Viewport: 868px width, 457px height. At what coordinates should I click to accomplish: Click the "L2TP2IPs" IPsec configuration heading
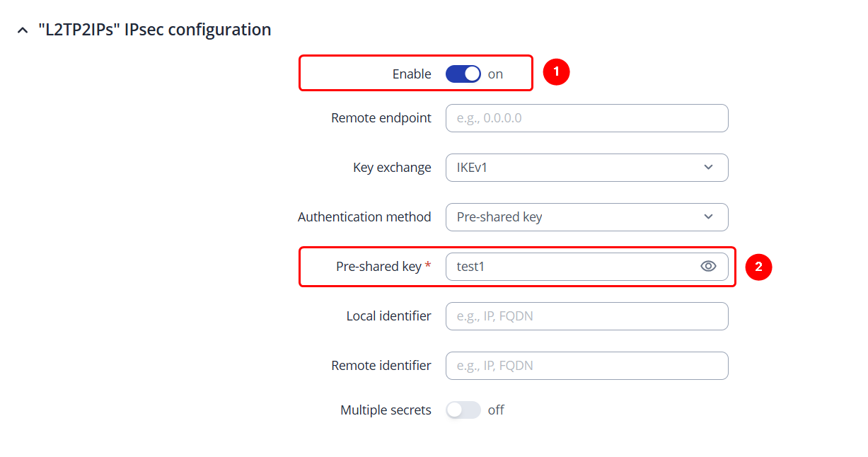pyautogui.click(x=154, y=30)
